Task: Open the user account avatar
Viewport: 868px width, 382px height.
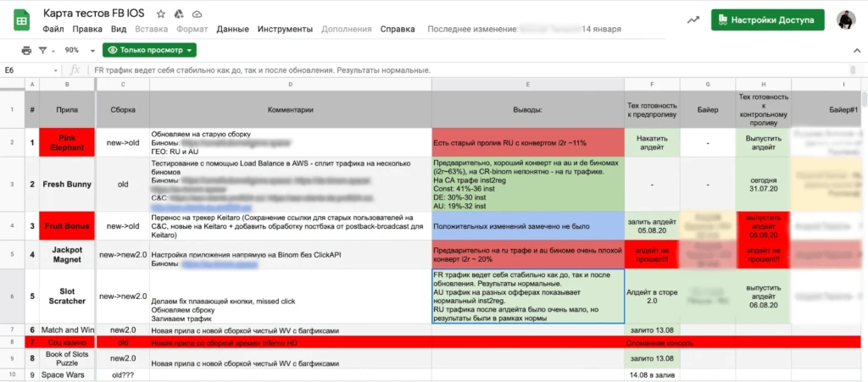Action: click(x=846, y=19)
